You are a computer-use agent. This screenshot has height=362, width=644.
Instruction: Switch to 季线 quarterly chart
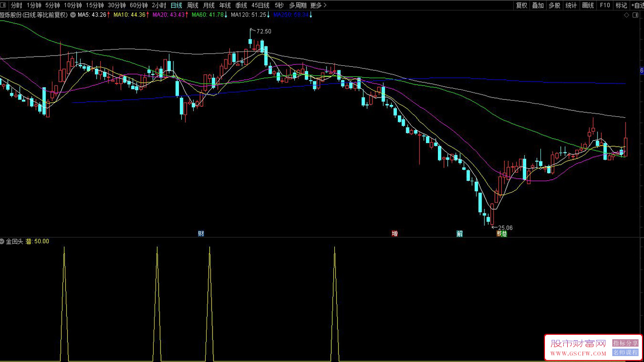click(241, 5)
